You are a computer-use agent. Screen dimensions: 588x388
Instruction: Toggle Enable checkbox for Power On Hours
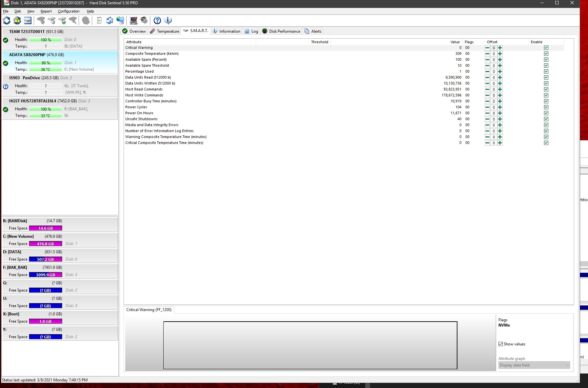pos(546,113)
